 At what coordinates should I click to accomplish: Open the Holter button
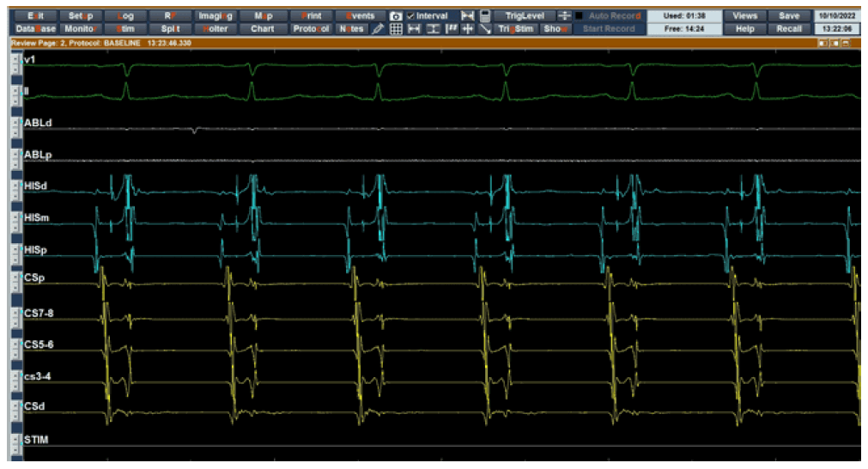215,29
